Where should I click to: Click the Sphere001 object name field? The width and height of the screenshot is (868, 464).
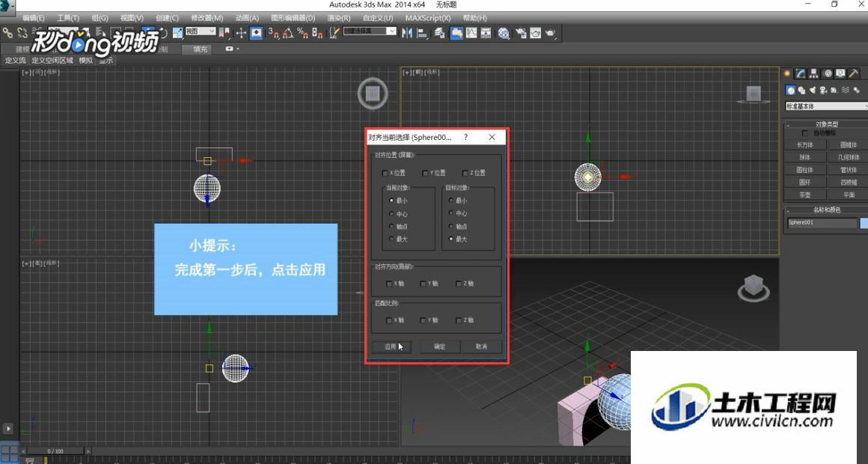click(x=822, y=223)
